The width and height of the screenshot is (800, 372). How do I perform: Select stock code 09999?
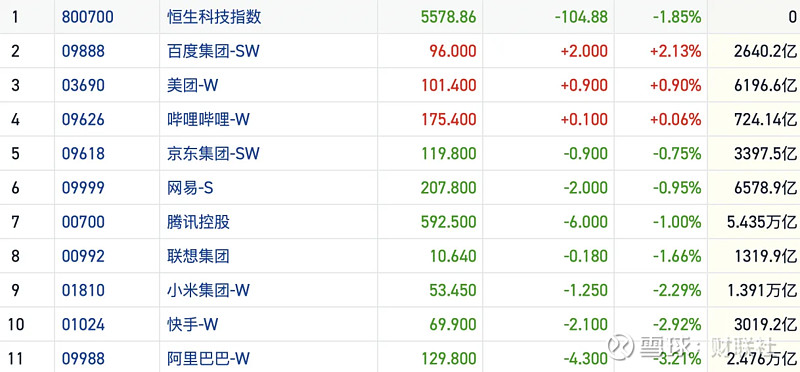(x=83, y=188)
